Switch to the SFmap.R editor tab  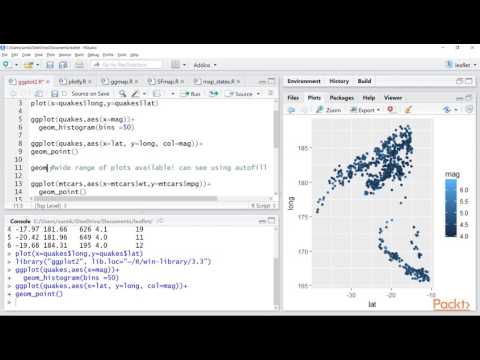pyautogui.click(x=165, y=82)
